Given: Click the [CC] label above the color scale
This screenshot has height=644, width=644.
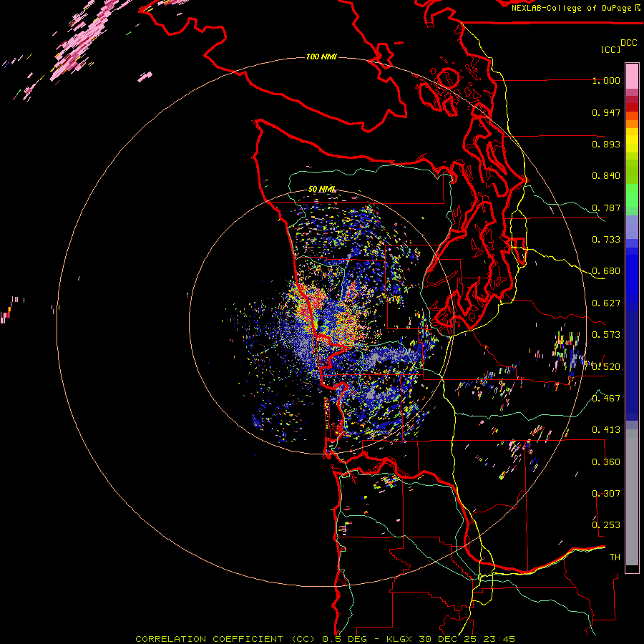Looking at the screenshot, I should [x=610, y=49].
